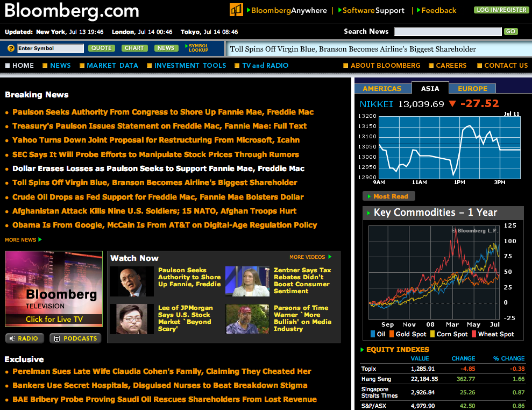Viewport: 532px width, 410px height.
Task: Open the Most Read panel
Action: [388, 196]
